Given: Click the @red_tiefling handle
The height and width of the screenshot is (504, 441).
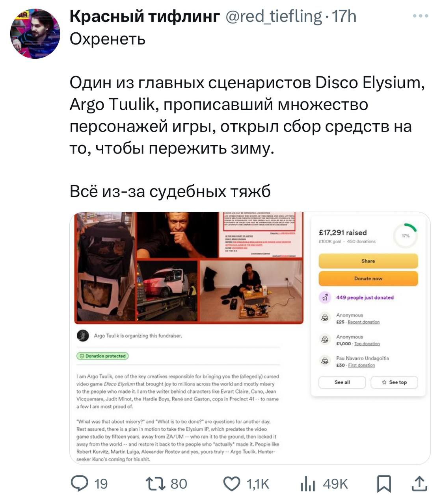Looking at the screenshot, I should point(274,16).
